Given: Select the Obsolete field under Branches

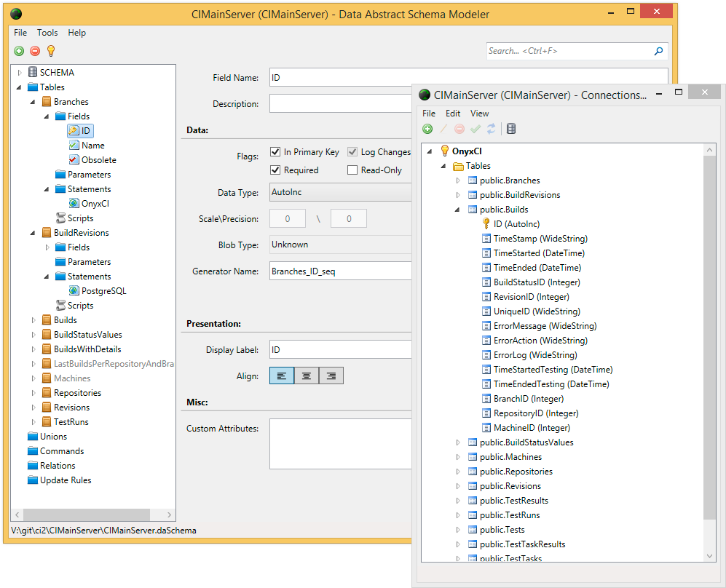Looking at the screenshot, I should 92,160.
